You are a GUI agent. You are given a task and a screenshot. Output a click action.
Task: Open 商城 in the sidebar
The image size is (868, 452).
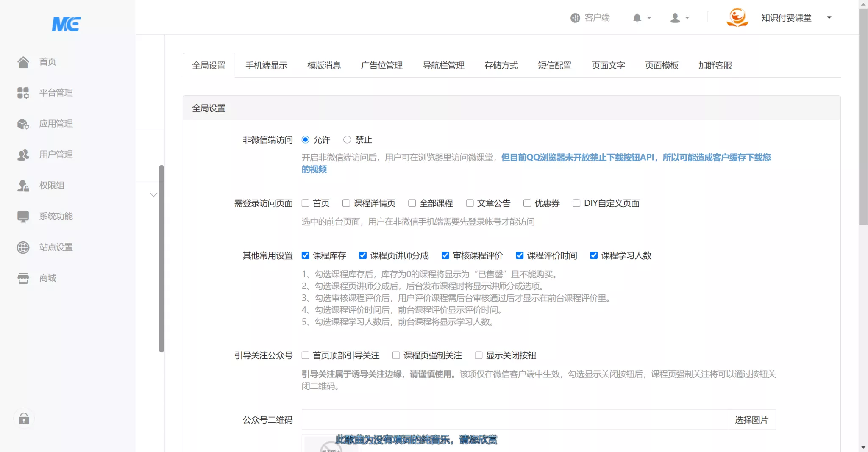(x=47, y=278)
